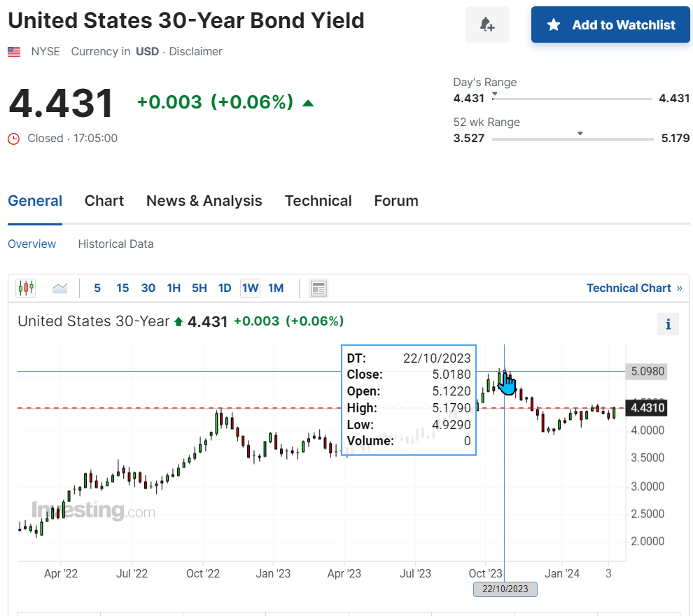Select the 1W timeframe
Viewport: 693px width, 616px height.
(250, 288)
